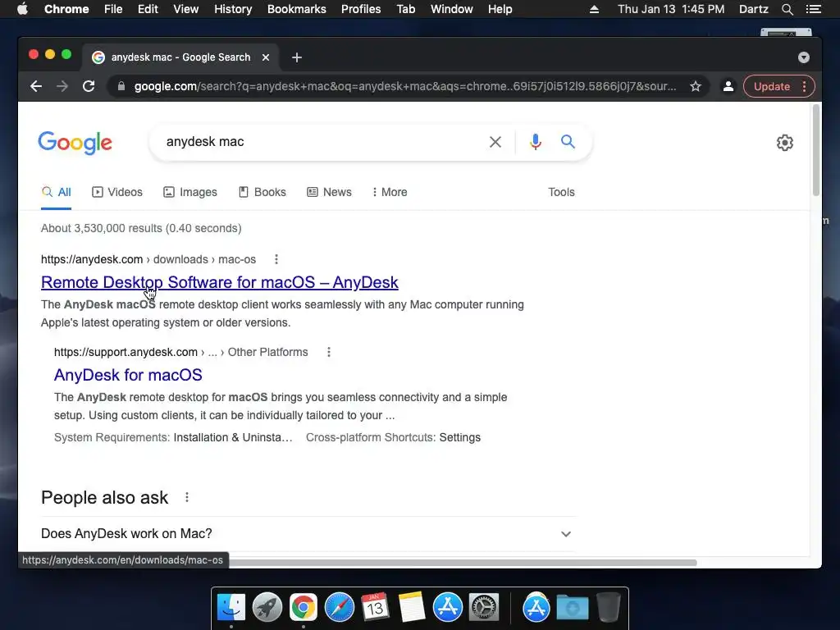Open the Bookmarks menu
The height and width of the screenshot is (630, 840).
[x=297, y=9]
